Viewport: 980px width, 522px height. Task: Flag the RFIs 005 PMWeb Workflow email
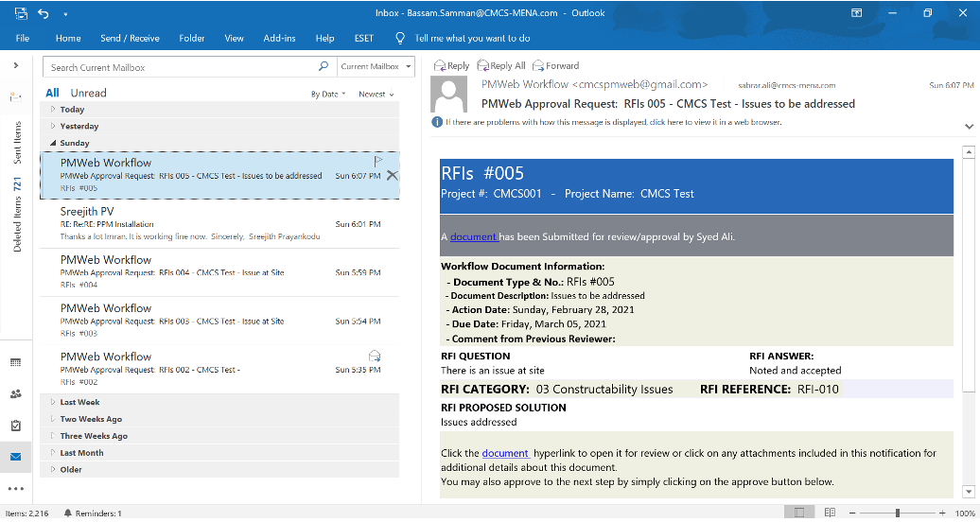[x=377, y=162]
